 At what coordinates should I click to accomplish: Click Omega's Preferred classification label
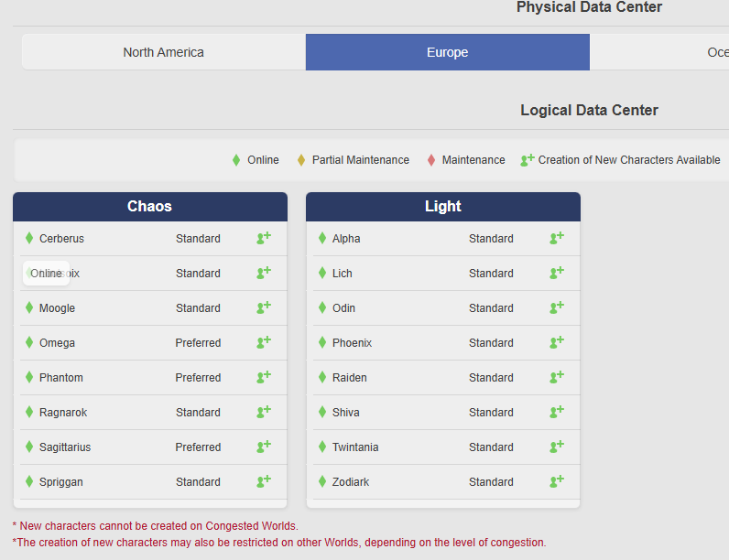coord(198,343)
